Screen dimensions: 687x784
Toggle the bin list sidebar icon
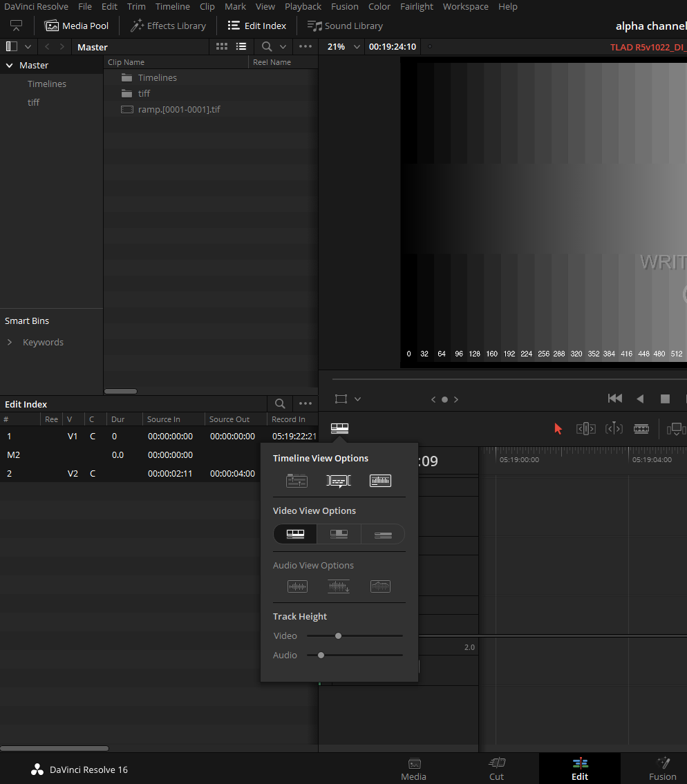pyautogui.click(x=12, y=46)
